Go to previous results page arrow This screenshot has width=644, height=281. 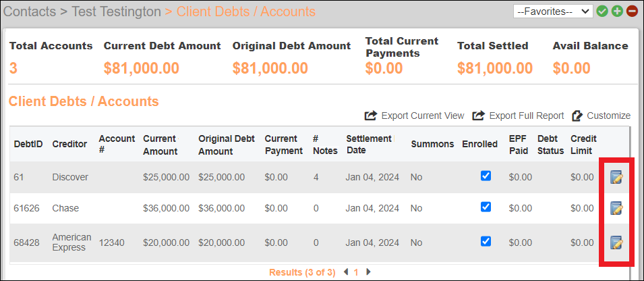346,272
